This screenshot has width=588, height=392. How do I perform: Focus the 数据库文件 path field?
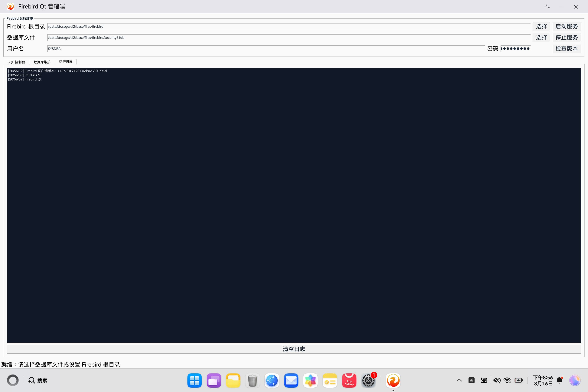[x=289, y=38]
